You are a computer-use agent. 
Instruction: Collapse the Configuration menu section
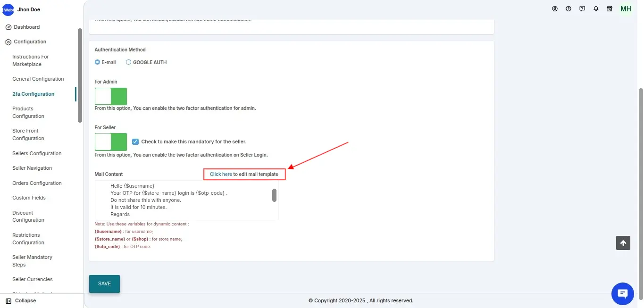(30, 42)
